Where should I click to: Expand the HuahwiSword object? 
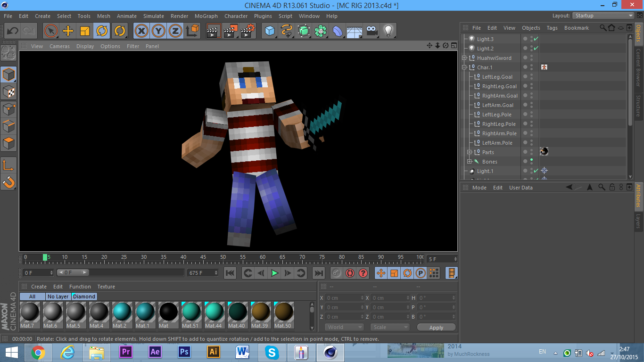point(464,58)
